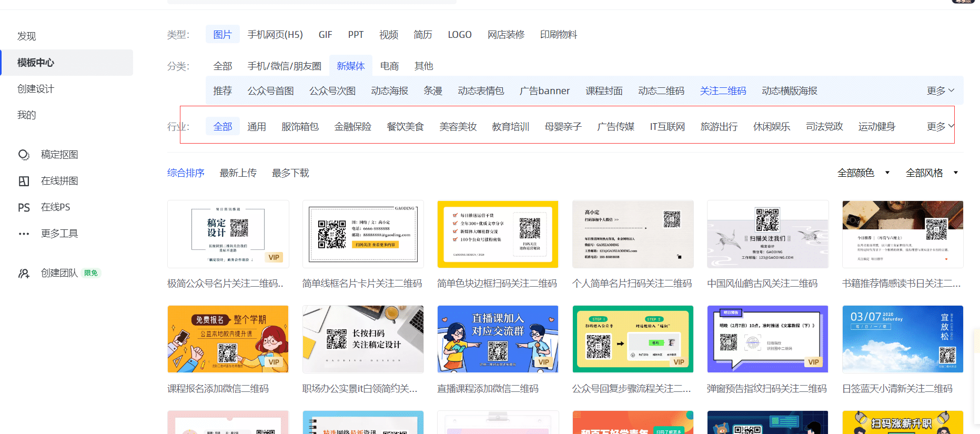The height and width of the screenshot is (434, 980).
Task: Switch type to LOGO
Action: tap(460, 35)
